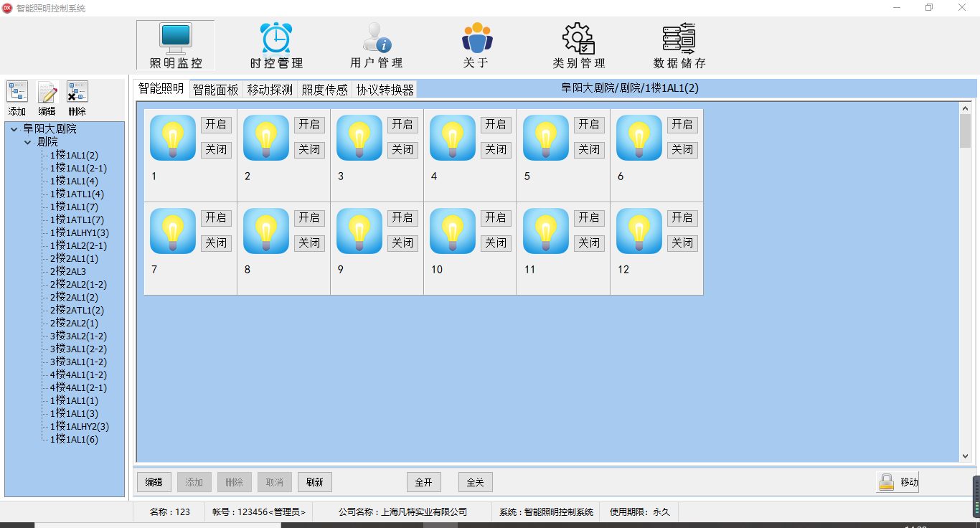Turn off light 6 with 关闭
The height and width of the screenshot is (528, 980).
click(682, 150)
